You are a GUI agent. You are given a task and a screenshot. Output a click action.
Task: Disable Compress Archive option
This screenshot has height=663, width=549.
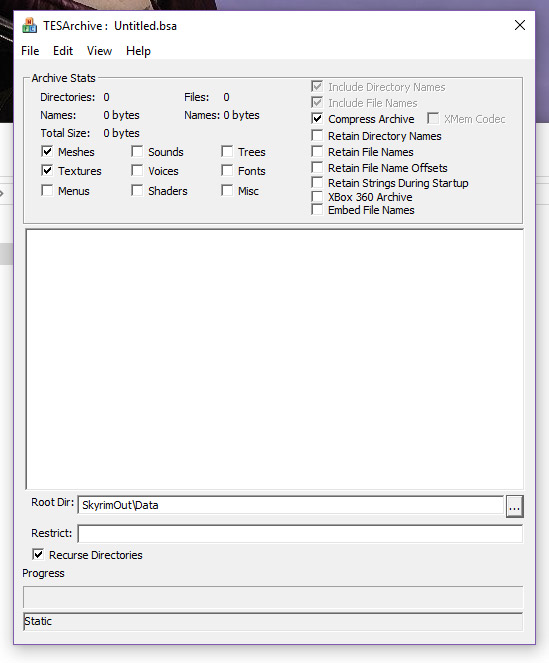coord(317,118)
